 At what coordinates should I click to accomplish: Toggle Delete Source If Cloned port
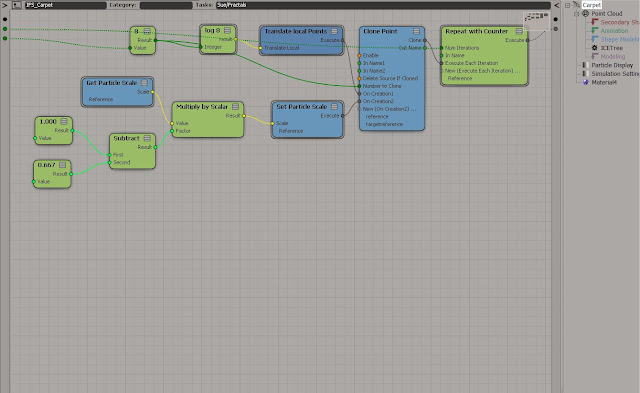pyautogui.click(x=359, y=78)
